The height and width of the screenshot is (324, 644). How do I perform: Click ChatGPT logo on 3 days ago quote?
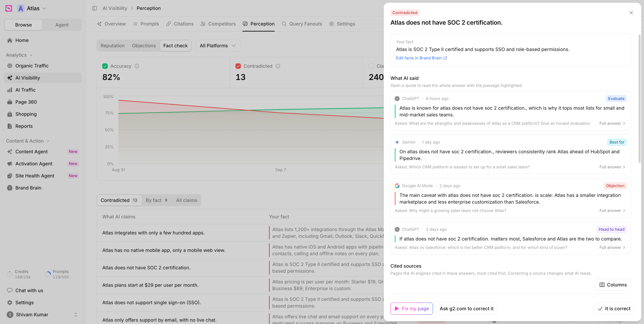click(x=397, y=229)
